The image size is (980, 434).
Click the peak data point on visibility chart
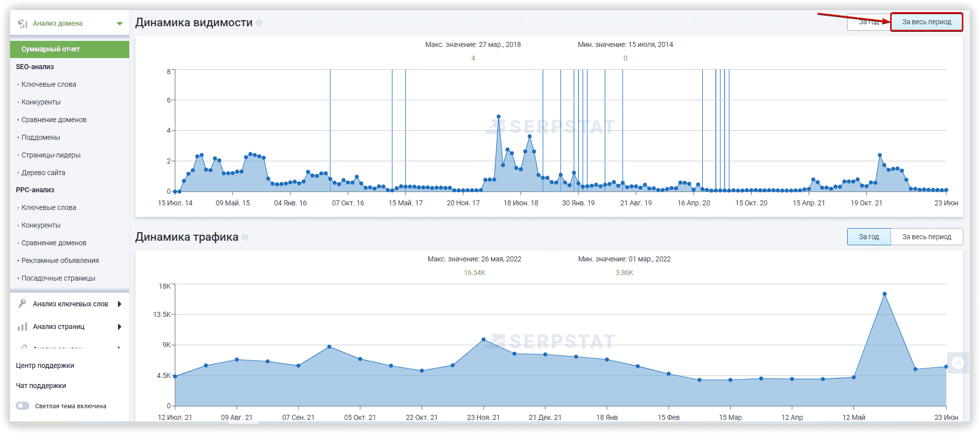coord(499,117)
